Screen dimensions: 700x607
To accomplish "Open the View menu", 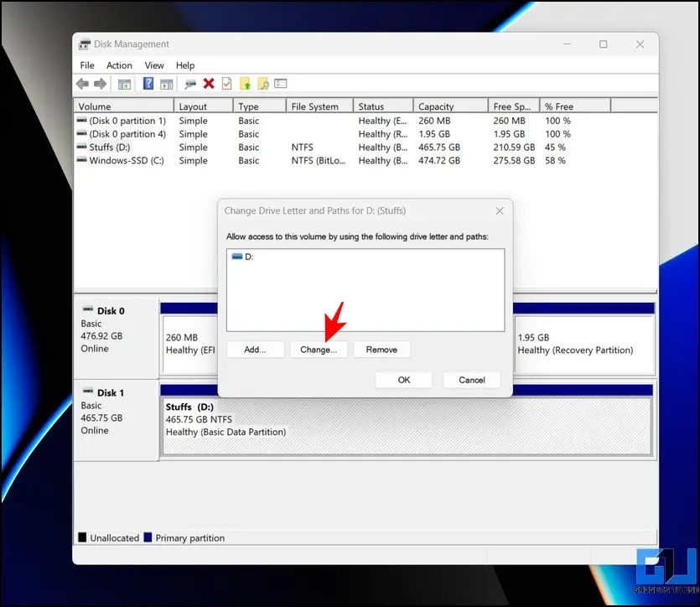I will coord(154,65).
